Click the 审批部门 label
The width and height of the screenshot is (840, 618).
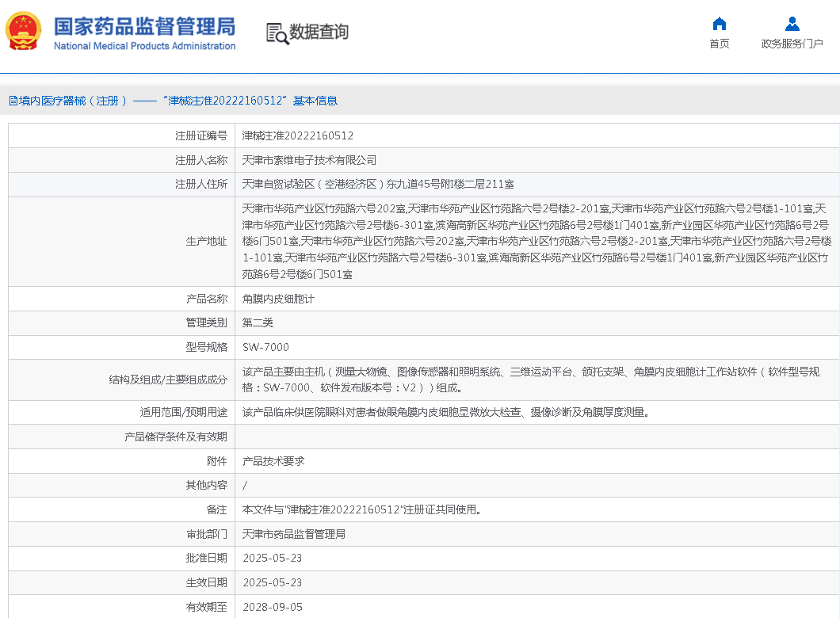click(206, 534)
